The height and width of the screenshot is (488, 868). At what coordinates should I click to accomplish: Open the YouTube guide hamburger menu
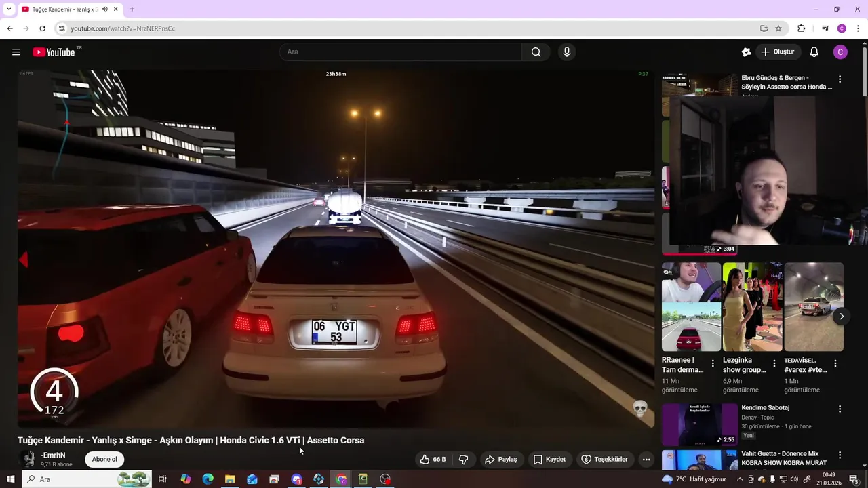point(16,52)
